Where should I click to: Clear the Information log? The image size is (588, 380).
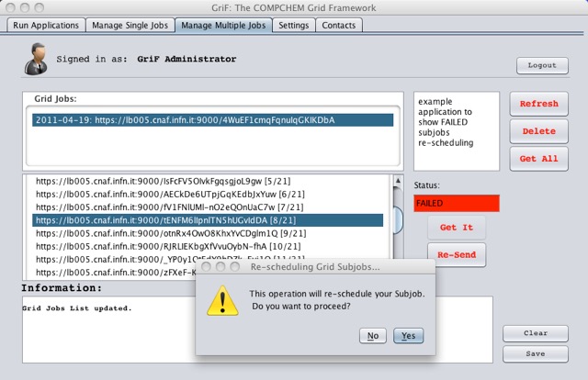tap(536, 333)
